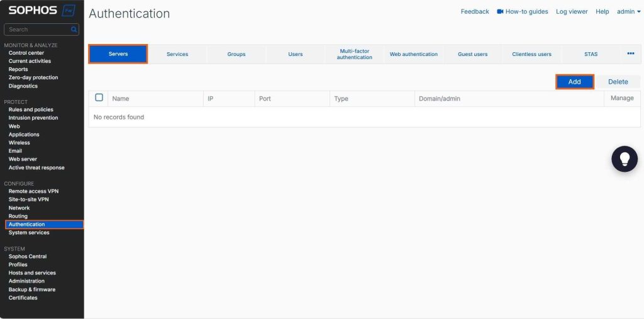Open Zero-day protection
Screen dimensions: 644x319
(33, 77)
